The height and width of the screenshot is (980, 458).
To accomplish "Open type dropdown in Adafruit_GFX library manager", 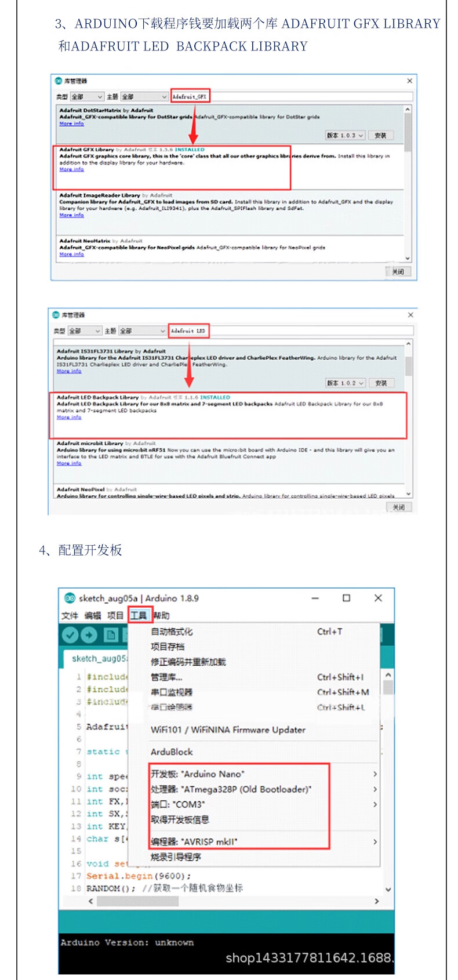I will pyautogui.click(x=87, y=97).
